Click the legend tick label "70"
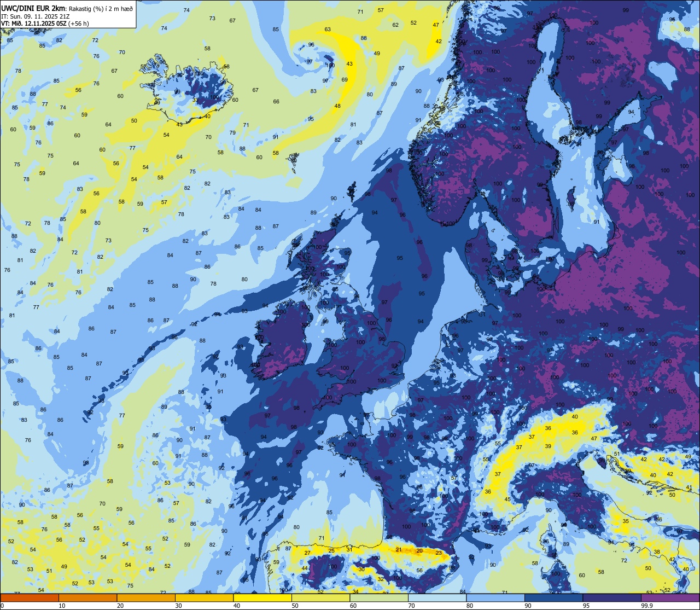The image size is (700, 610). 412,606
